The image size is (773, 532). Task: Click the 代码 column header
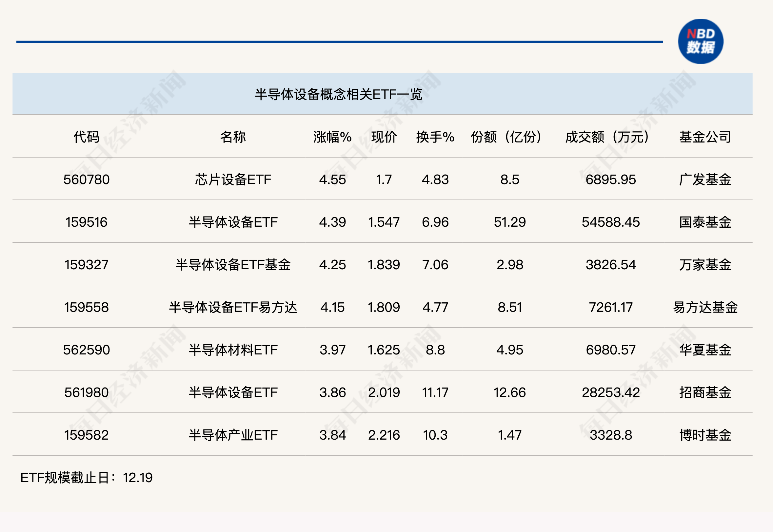[x=86, y=137]
